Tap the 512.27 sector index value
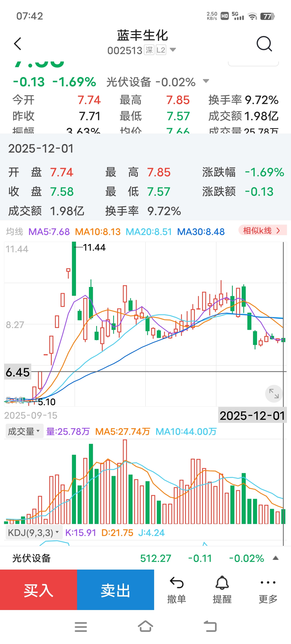Screen dimensions: 291x644 [156, 558]
